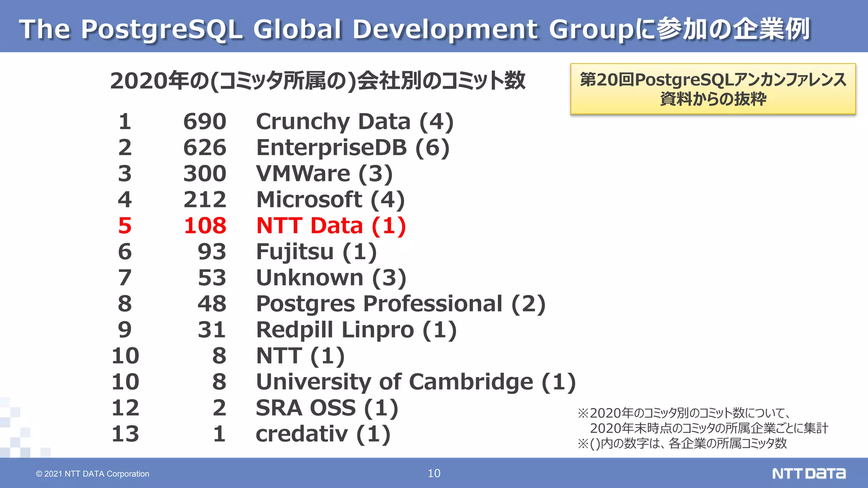Click the footnote '※()内の数字は、各企業の所属コミッタ数'

(682, 443)
